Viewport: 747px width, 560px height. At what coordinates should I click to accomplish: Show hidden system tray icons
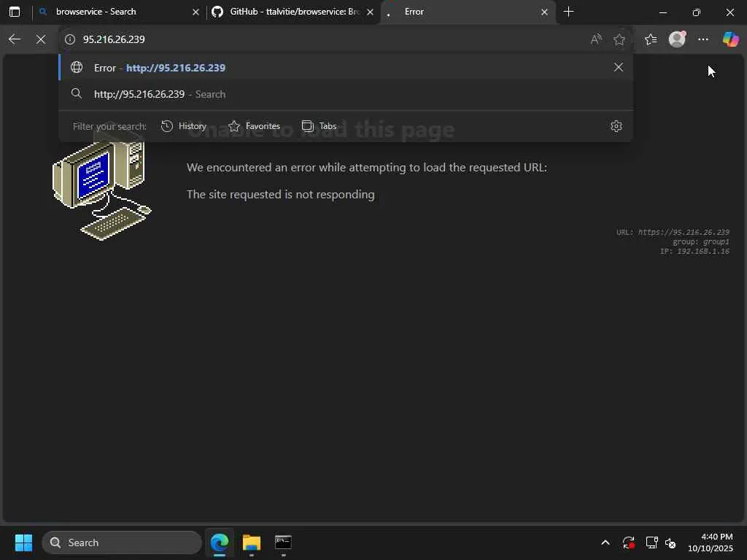tap(605, 542)
